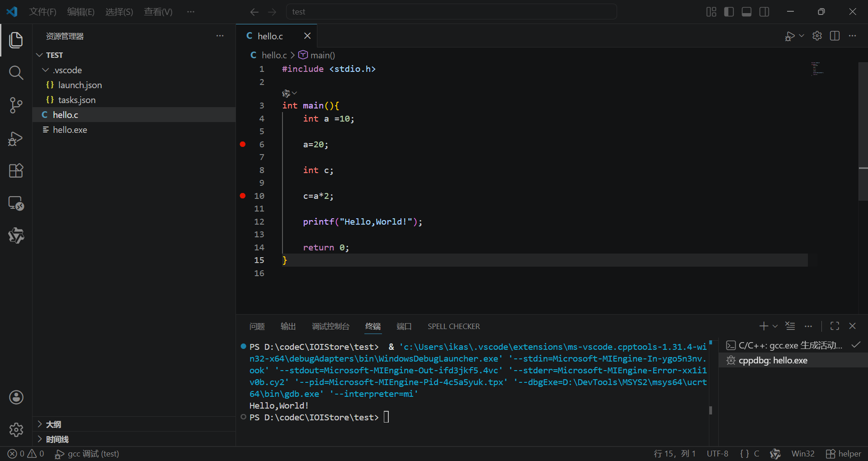Viewport: 868px width, 461px height.
Task: Open the editor settings gear icon
Action: 817,36
